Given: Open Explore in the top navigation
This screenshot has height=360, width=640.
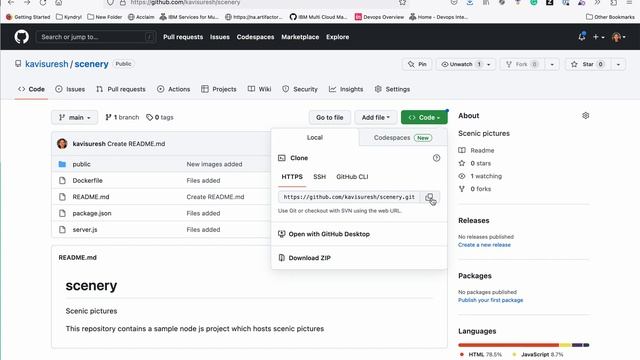Looking at the screenshot, I should point(338,37).
